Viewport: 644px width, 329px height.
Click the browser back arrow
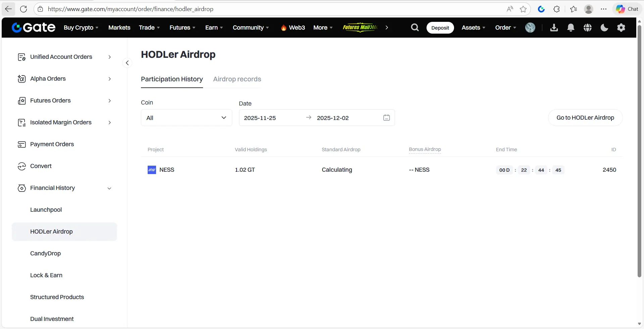(x=8, y=9)
